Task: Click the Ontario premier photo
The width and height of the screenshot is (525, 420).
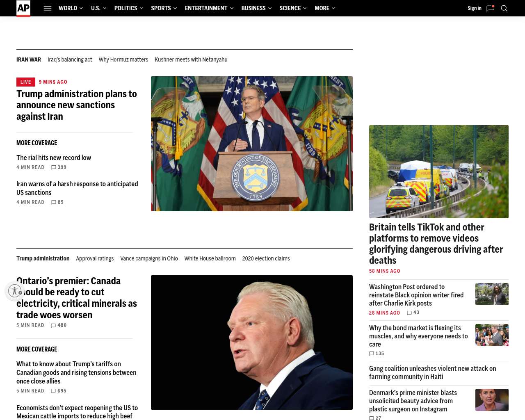Action: 252,342
